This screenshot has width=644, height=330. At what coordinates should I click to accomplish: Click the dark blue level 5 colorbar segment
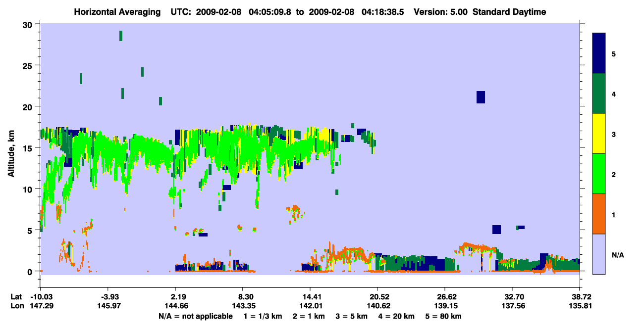(599, 53)
